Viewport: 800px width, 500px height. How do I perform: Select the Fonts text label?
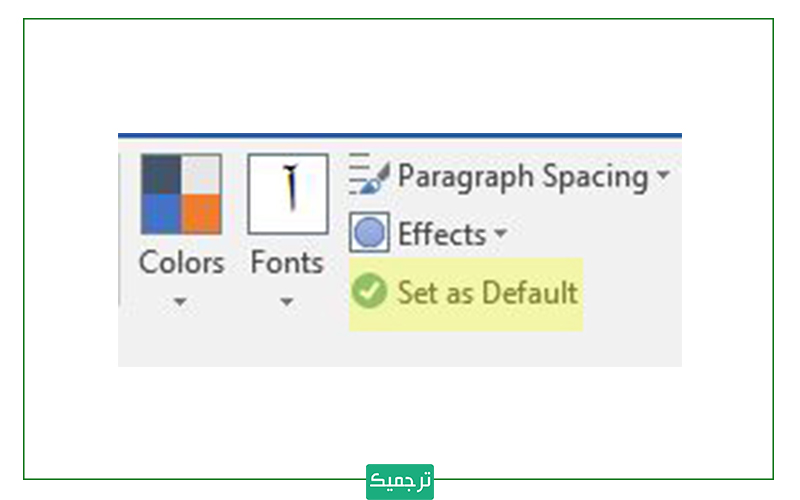coord(287,263)
